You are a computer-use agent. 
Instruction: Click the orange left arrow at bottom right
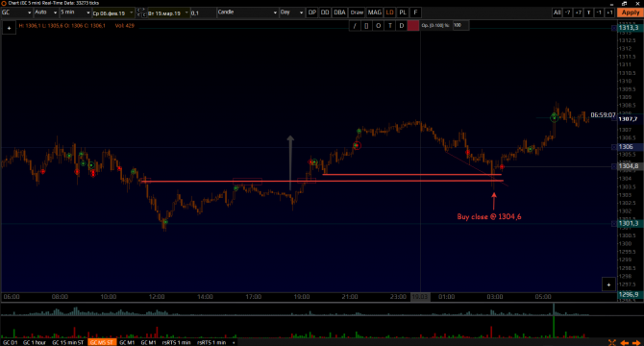coord(625,343)
